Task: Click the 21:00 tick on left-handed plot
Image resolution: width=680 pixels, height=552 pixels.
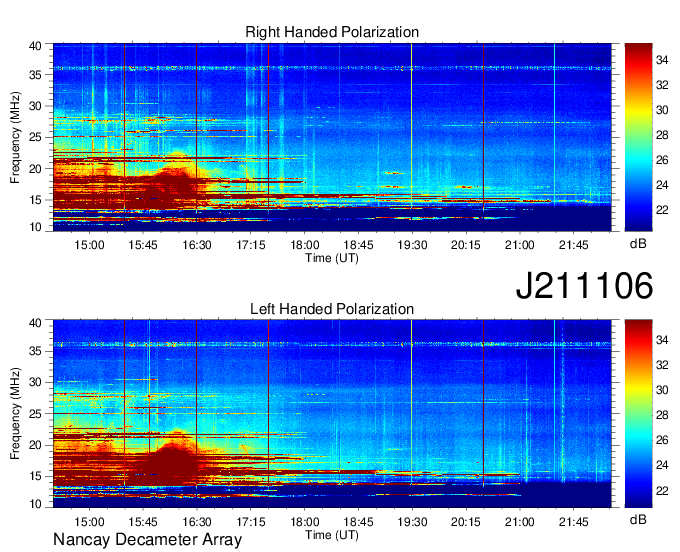Action: coord(520,522)
